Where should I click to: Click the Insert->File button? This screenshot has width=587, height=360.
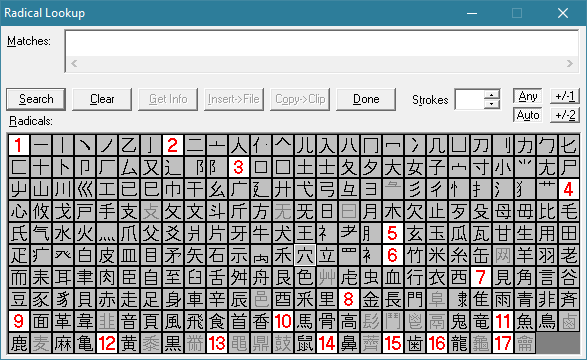(x=234, y=99)
